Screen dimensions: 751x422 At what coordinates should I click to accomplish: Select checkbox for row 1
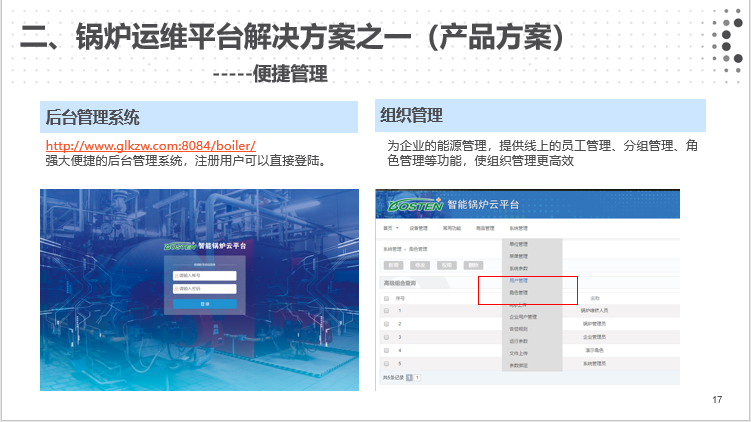pyautogui.click(x=387, y=311)
